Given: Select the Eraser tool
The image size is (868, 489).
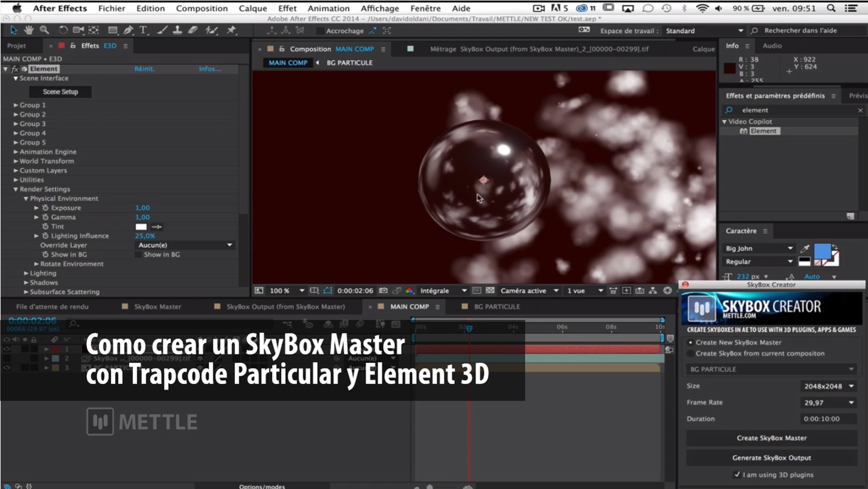Looking at the screenshot, I should point(193,30).
